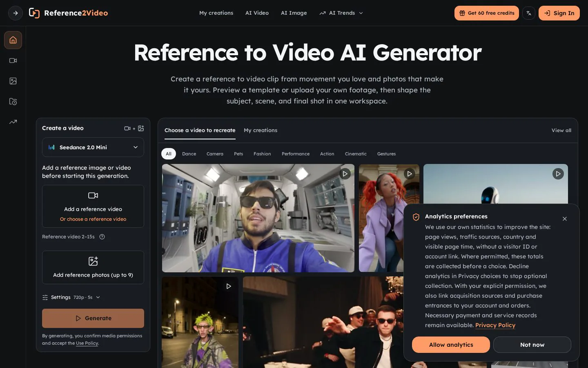The image size is (588, 368).
Task: Select the Cinematic category filter
Action: tap(356, 154)
